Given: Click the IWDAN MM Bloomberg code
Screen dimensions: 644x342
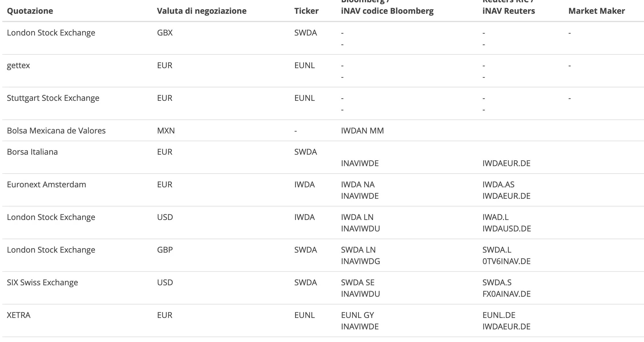Looking at the screenshot, I should [x=362, y=131].
